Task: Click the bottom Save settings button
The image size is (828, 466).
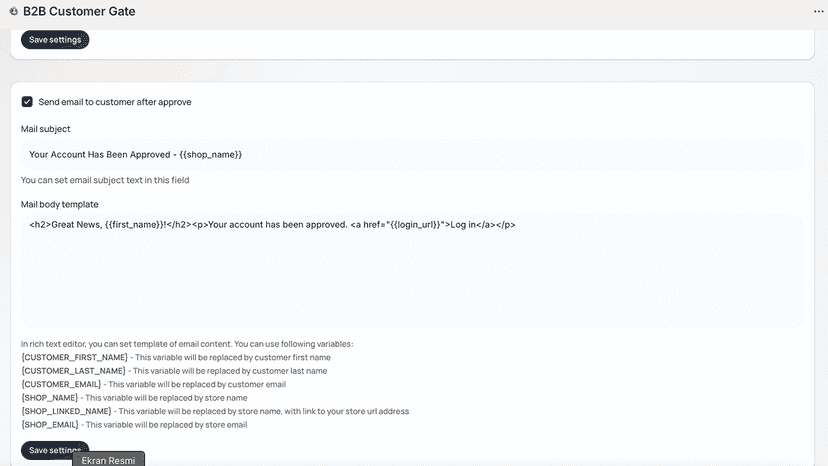Action: pos(55,450)
